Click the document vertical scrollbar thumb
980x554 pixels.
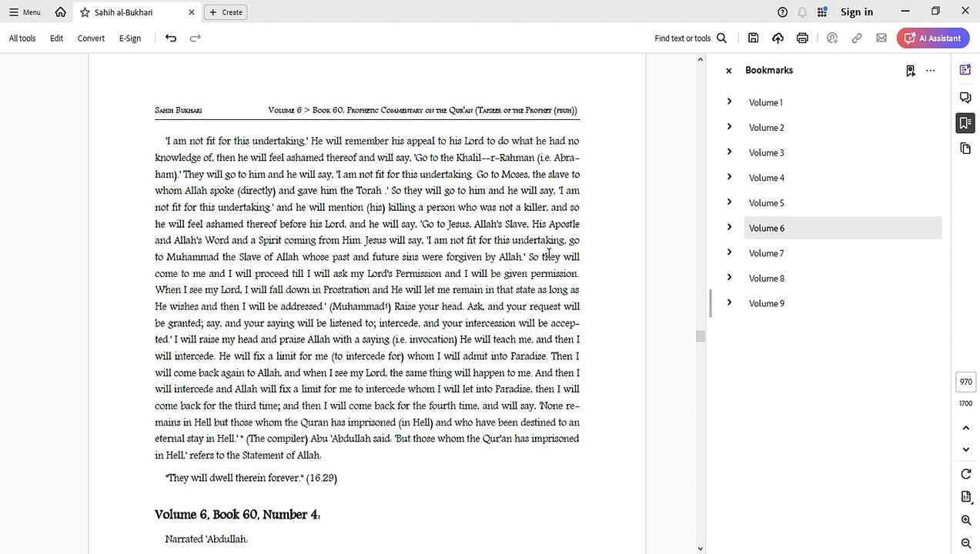pos(700,336)
